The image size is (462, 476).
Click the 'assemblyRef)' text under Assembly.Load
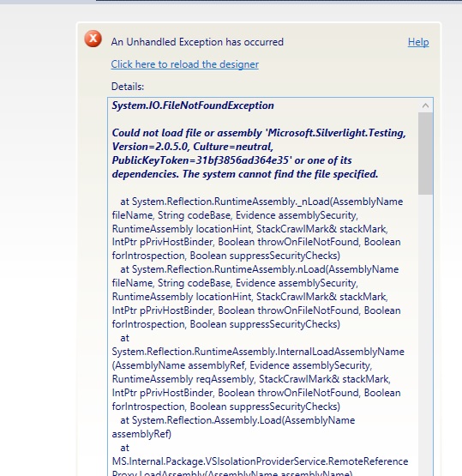pos(141,434)
